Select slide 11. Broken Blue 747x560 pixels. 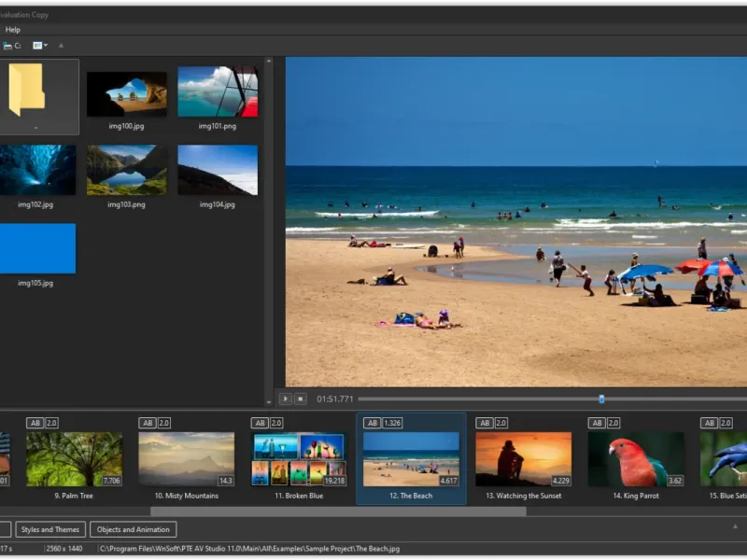tap(299, 459)
